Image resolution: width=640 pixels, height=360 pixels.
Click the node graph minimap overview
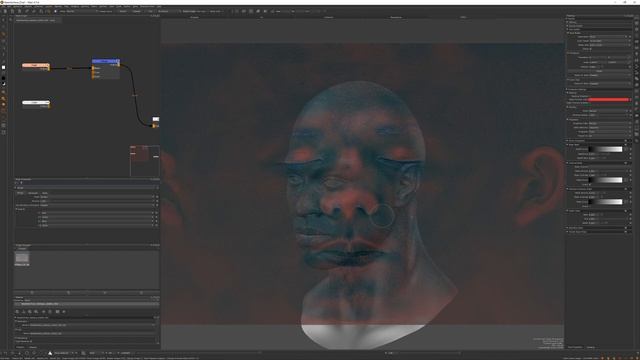tap(144, 160)
